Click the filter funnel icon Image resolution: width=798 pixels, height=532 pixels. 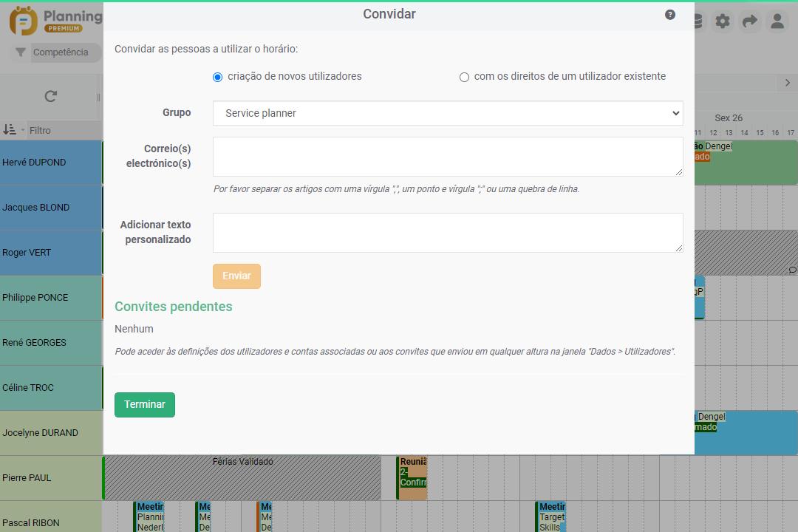(21, 52)
